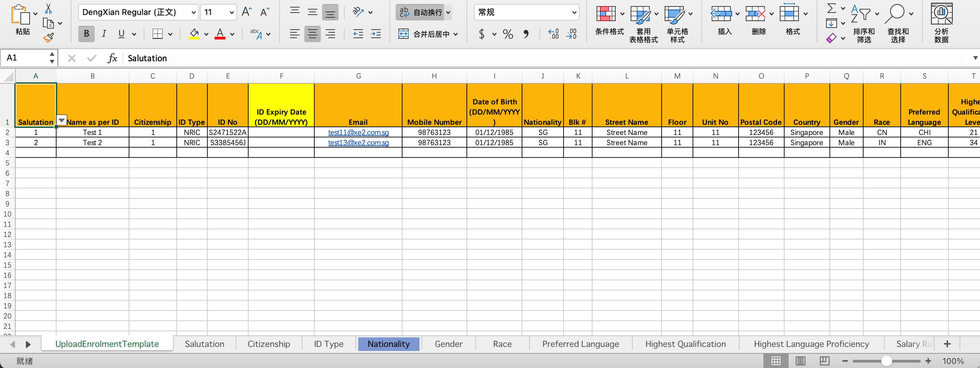Select the Format Painter brush
The width and height of the screenshot is (980, 368).
click(48, 37)
